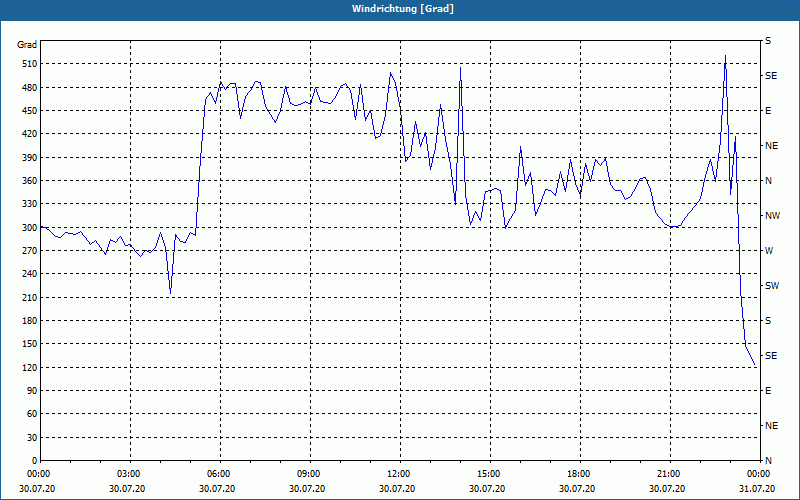Select the 90 axis tick label
The height and width of the screenshot is (500, 800).
32,391
